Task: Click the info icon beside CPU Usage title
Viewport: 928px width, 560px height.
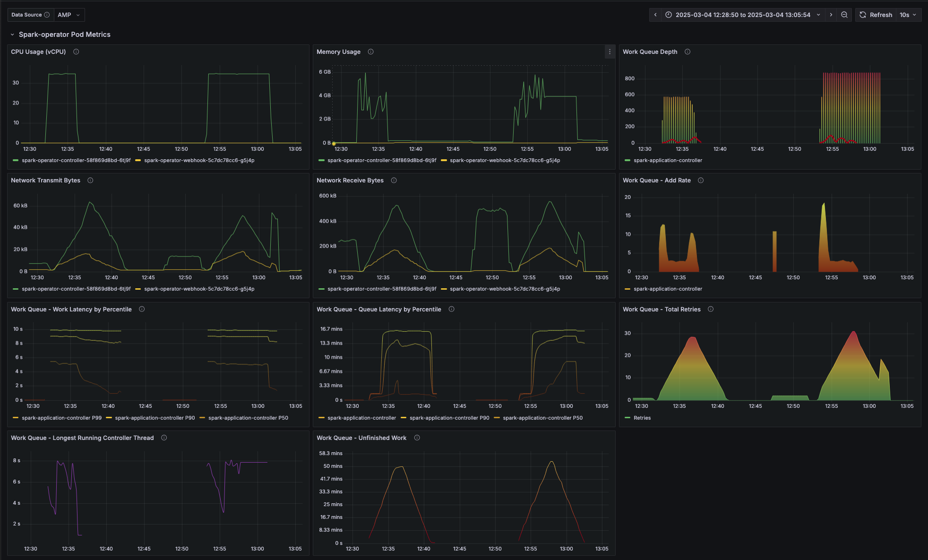Action: pos(76,52)
